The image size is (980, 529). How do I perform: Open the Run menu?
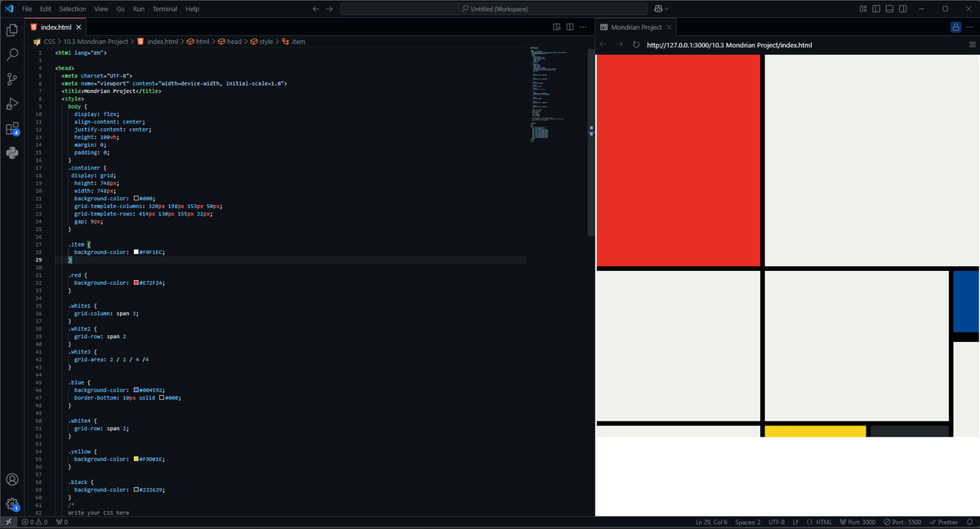(139, 8)
